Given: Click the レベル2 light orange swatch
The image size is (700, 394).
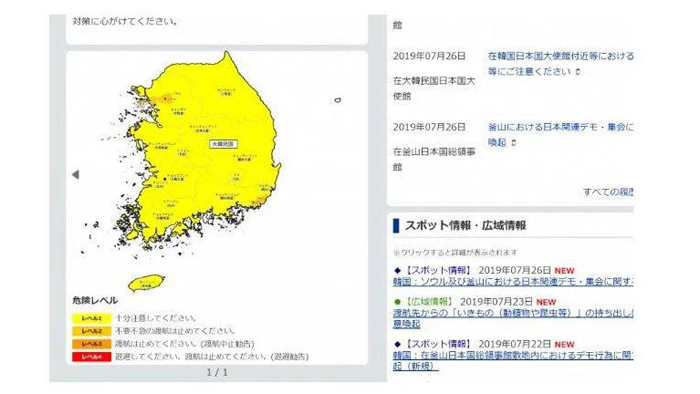Looking at the screenshot, I should point(92,331).
